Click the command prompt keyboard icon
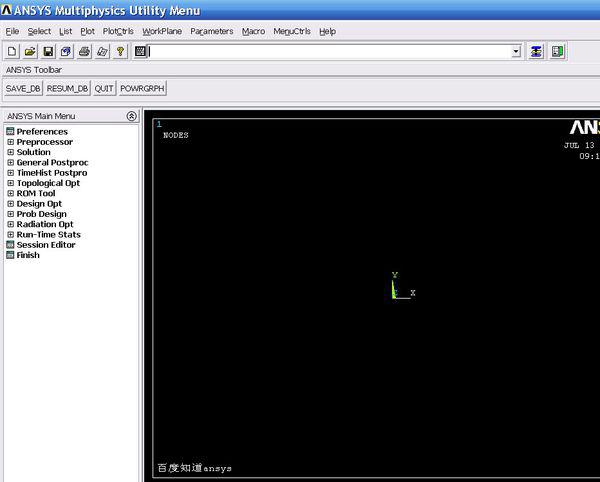Screen dimensions: 600x482 [140, 51]
